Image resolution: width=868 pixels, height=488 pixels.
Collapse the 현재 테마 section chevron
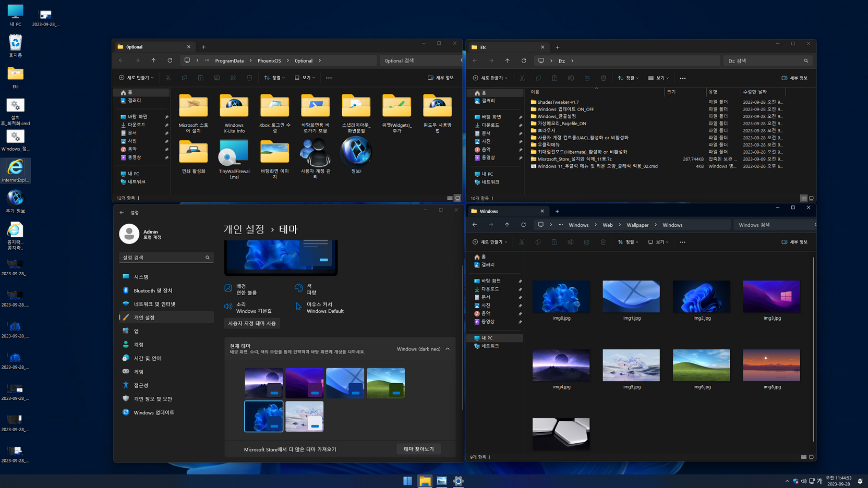448,349
